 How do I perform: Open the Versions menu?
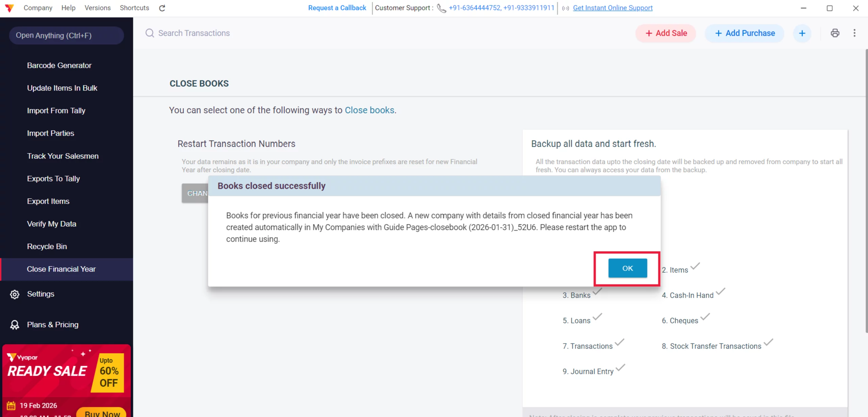tap(98, 8)
